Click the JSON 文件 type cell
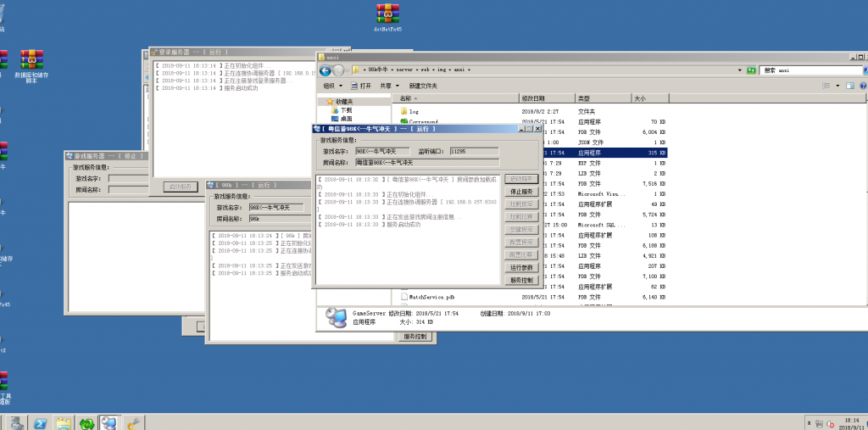 [591, 142]
